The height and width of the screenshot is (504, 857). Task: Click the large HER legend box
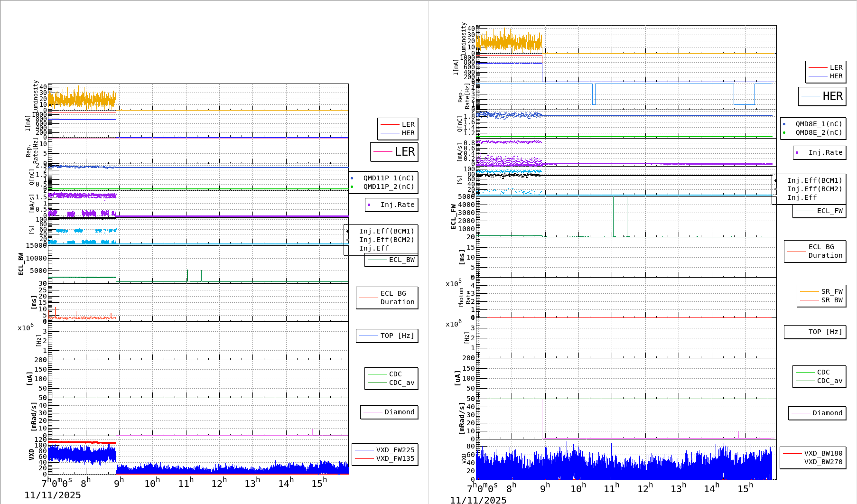[822, 96]
